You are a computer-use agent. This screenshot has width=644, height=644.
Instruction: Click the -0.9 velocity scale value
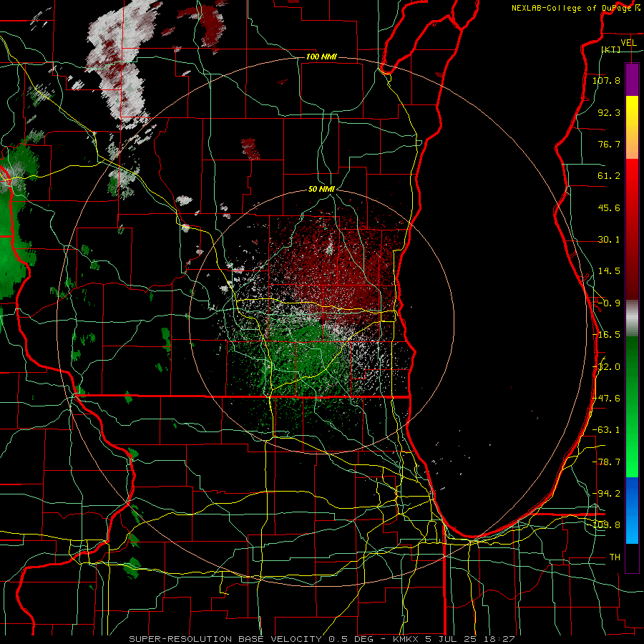(609, 303)
